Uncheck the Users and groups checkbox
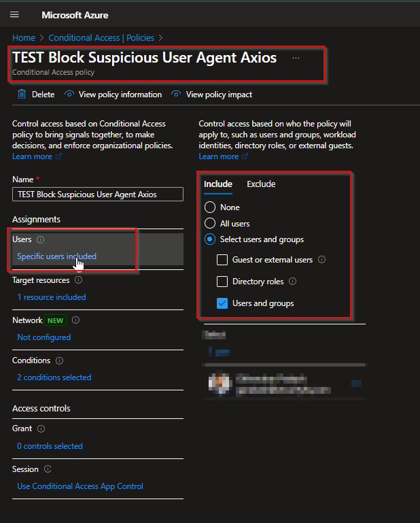 pos(222,303)
